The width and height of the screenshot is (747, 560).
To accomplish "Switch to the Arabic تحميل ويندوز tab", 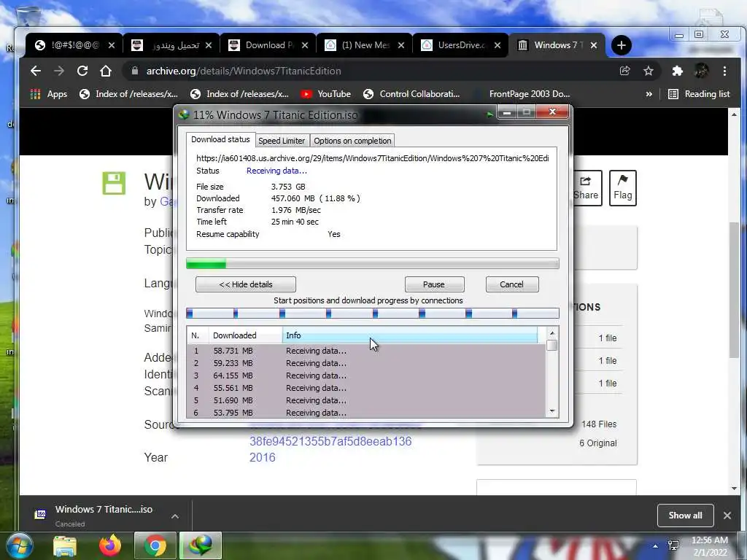I will [x=172, y=45].
